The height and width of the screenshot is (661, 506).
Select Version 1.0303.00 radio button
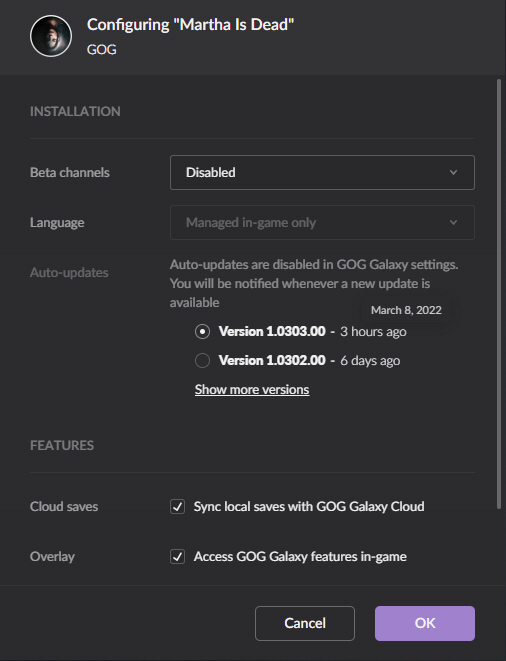202,331
